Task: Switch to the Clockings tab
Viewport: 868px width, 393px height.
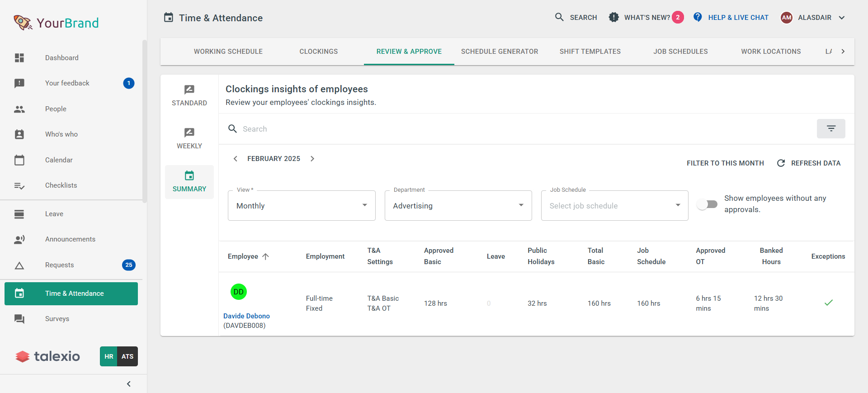Action: pos(318,52)
